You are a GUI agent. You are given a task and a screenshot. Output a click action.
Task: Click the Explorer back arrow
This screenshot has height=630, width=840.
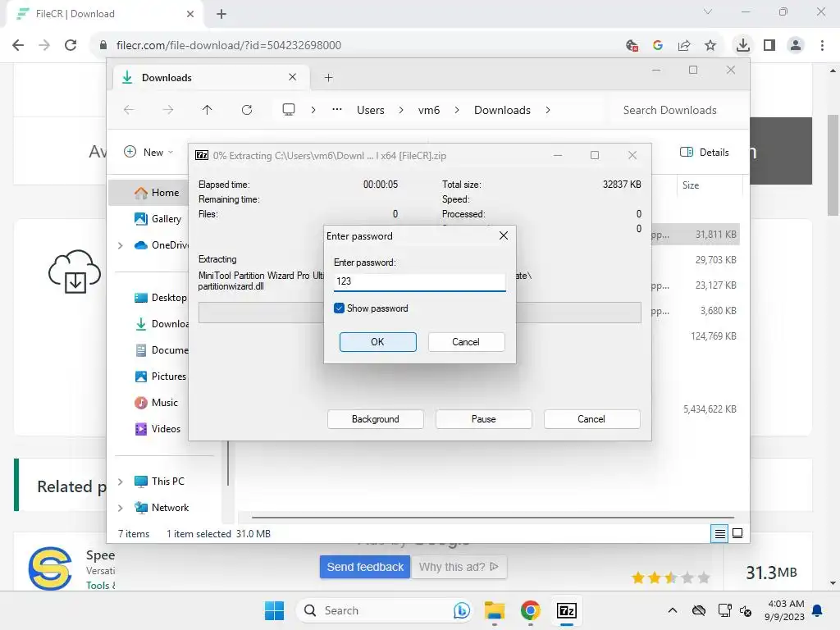tap(129, 110)
